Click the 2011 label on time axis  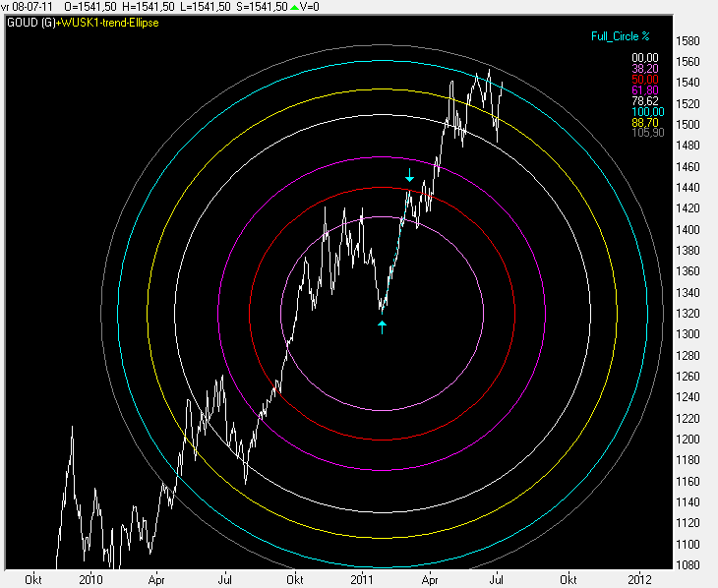click(x=365, y=580)
